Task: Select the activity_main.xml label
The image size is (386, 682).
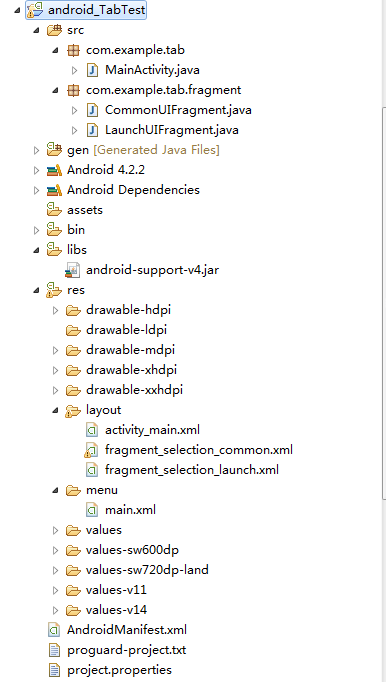Action: [x=152, y=430]
